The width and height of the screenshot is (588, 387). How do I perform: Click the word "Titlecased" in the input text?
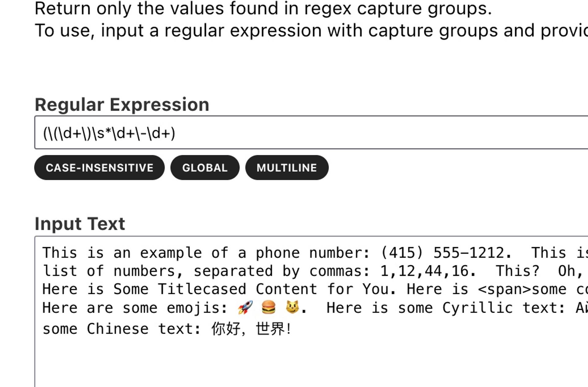coord(202,289)
